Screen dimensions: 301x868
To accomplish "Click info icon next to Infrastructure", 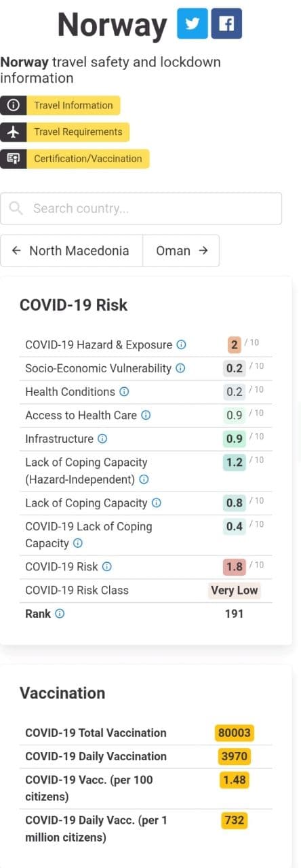I will [102, 439].
